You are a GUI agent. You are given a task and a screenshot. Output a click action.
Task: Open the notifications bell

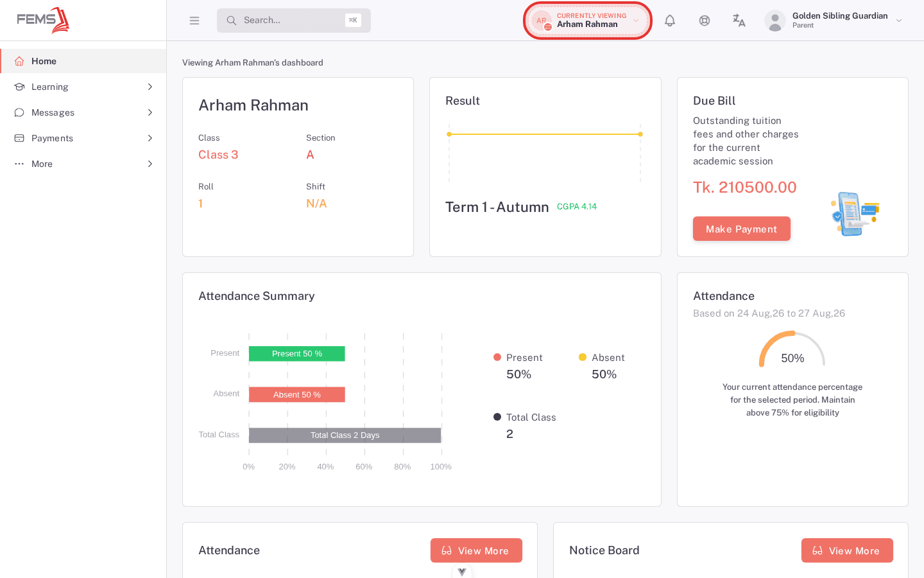tap(670, 21)
